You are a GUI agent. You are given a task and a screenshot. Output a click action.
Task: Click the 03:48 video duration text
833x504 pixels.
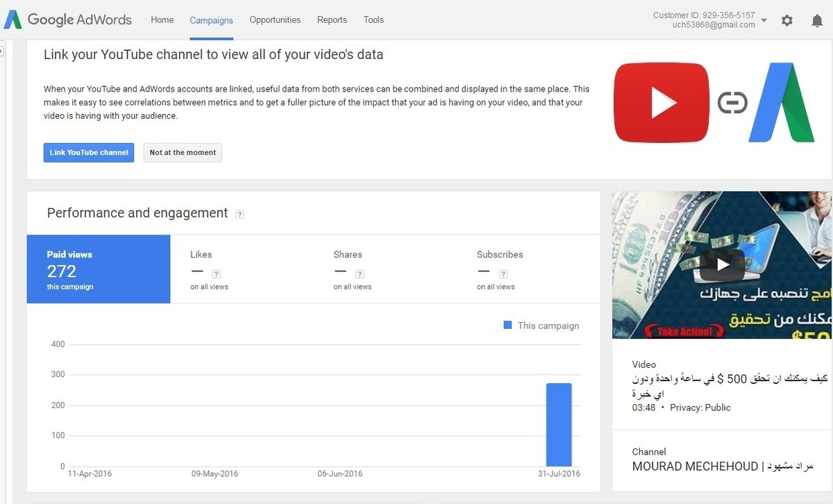[x=643, y=408]
